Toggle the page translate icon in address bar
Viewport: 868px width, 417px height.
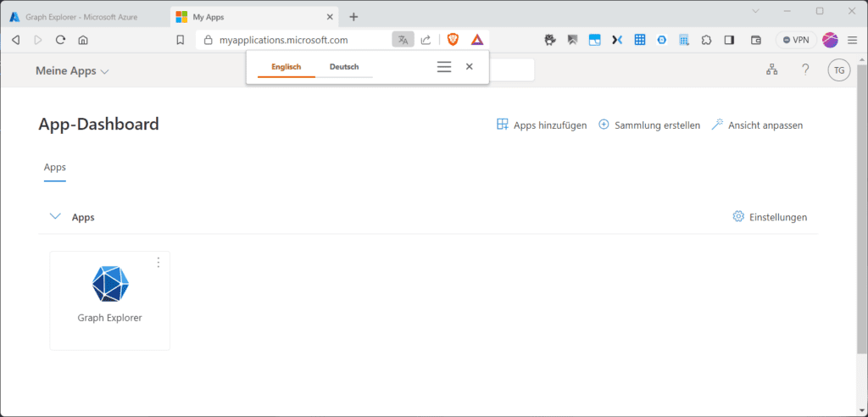click(x=403, y=40)
